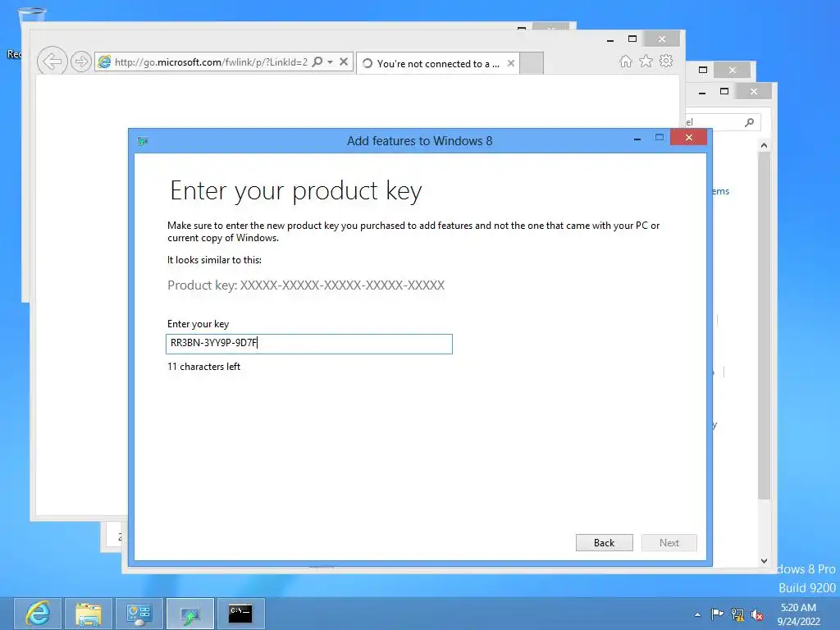Click the Add features taskbar icon
This screenshot has height=630, width=840.
click(190, 614)
